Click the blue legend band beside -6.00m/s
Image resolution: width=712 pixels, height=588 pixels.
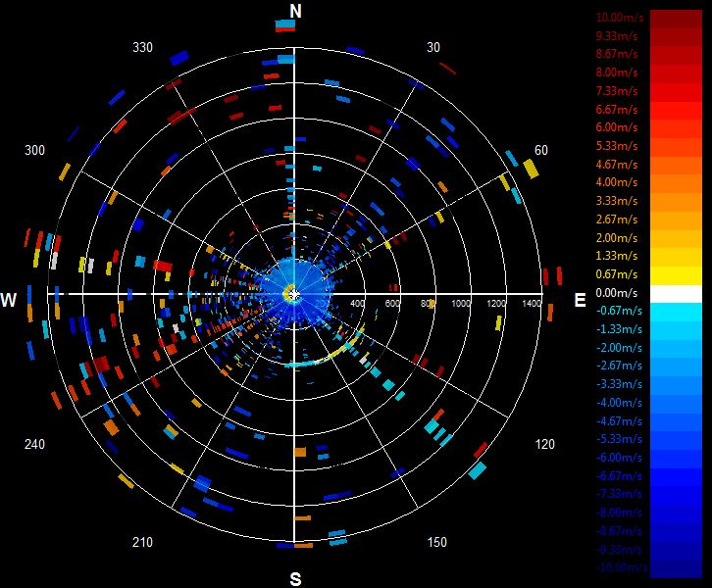click(676, 459)
